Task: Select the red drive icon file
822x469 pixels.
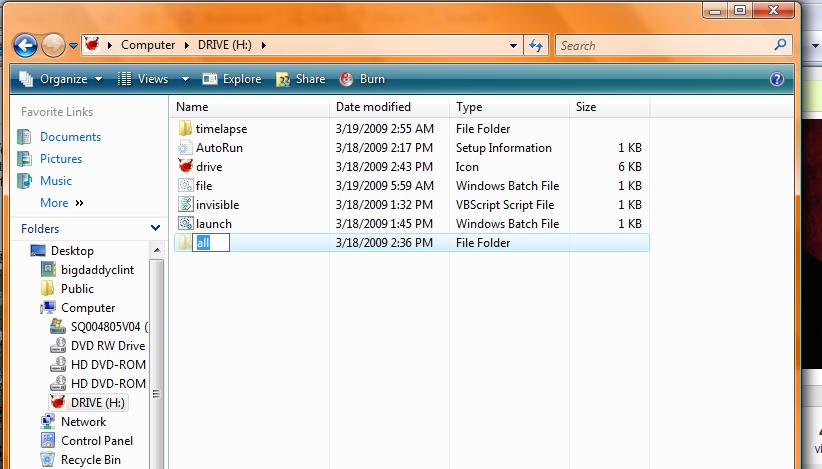Action: (x=185, y=166)
